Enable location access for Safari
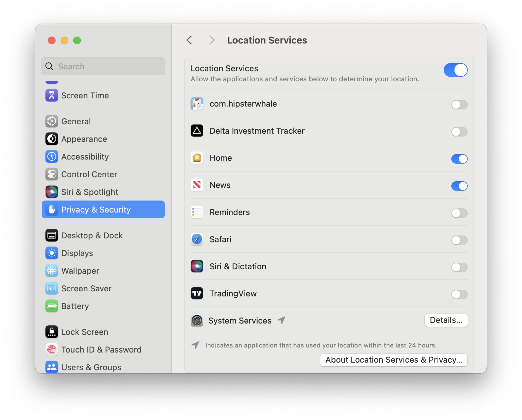 tap(459, 240)
